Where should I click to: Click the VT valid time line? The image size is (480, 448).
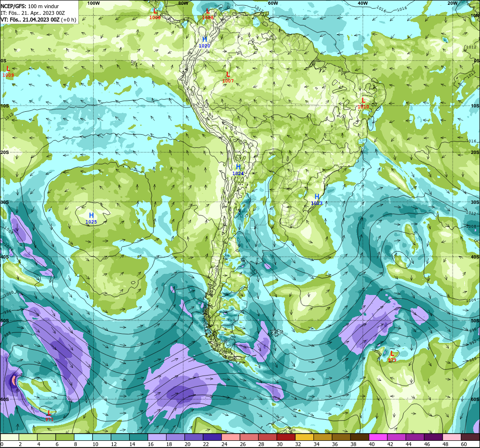coord(38,20)
